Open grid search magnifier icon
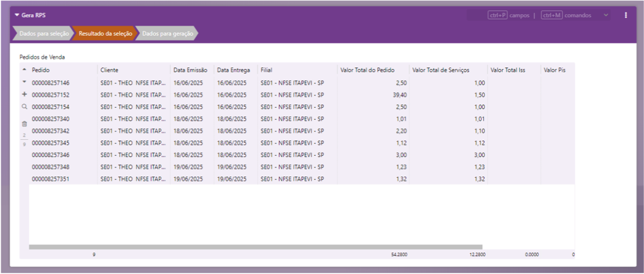 click(x=25, y=107)
